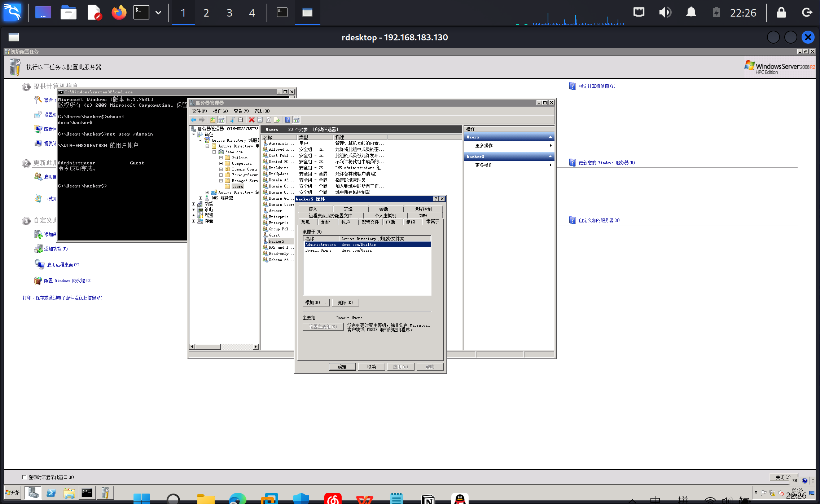The width and height of the screenshot is (820, 504).
Task: Toggle the show/hide console tree icon
Action: [221, 120]
